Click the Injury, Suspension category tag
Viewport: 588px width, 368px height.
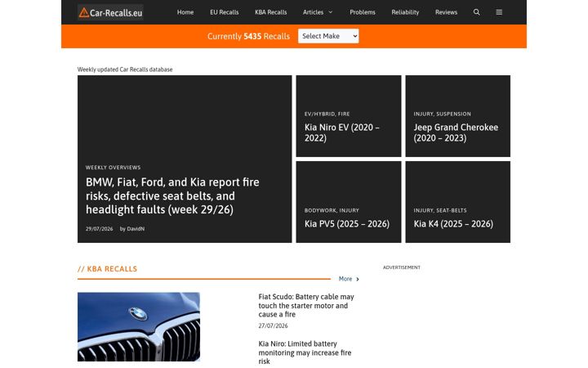pos(442,114)
